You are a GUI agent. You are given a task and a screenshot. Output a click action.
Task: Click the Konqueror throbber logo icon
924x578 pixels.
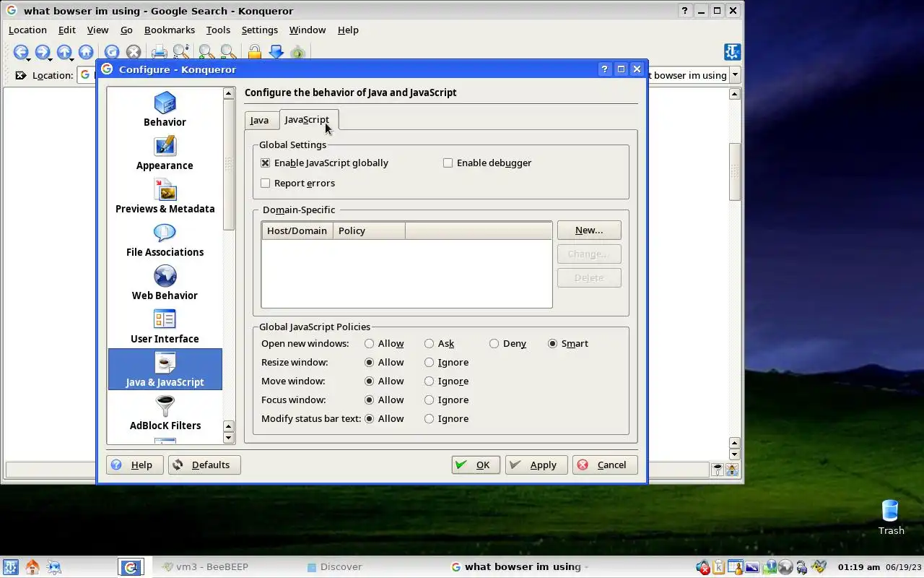tap(733, 52)
